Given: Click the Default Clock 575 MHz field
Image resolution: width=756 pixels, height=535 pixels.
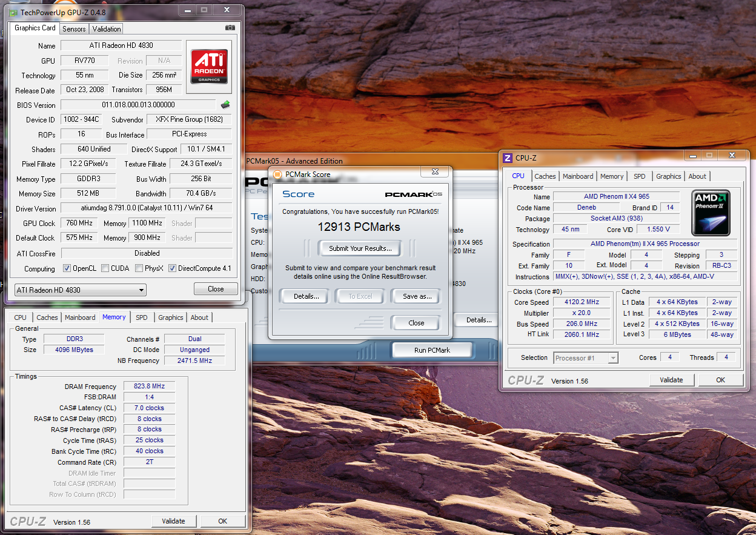Looking at the screenshot, I should tap(80, 238).
